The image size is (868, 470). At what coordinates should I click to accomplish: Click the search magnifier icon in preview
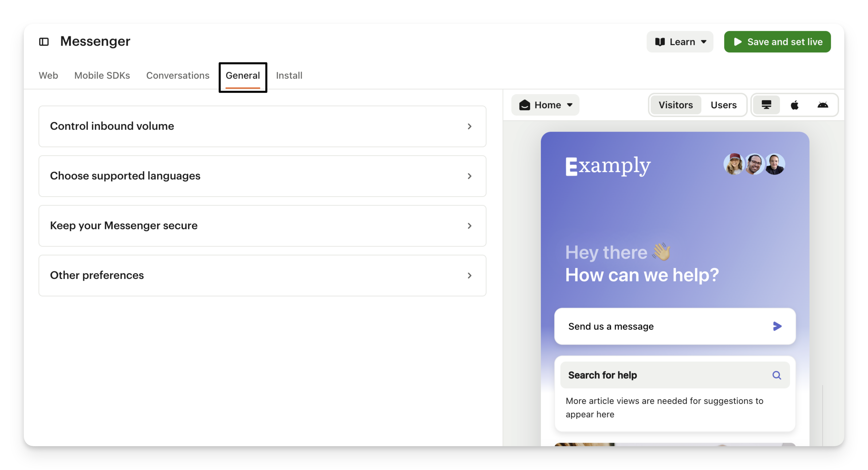point(776,375)
